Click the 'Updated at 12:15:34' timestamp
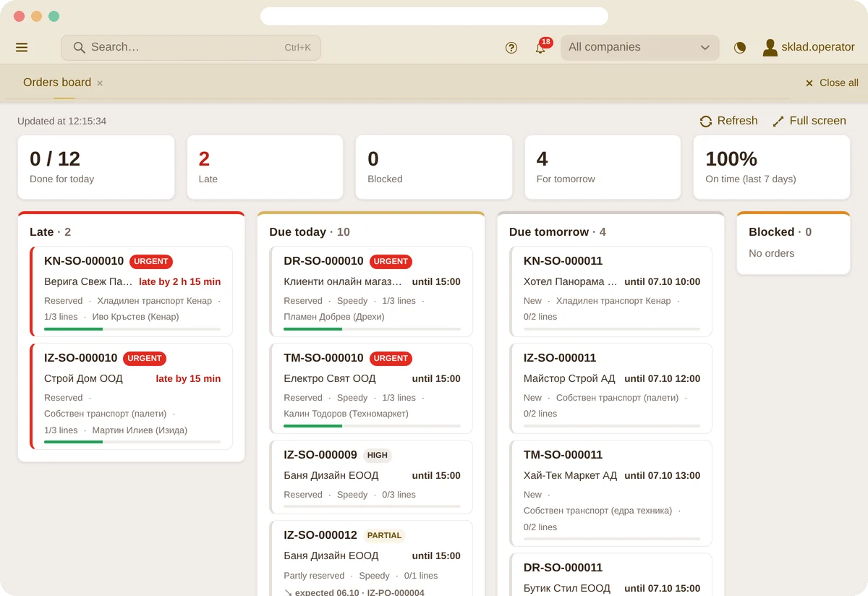Viewport: 868px width, 596px height. point(62,122)
